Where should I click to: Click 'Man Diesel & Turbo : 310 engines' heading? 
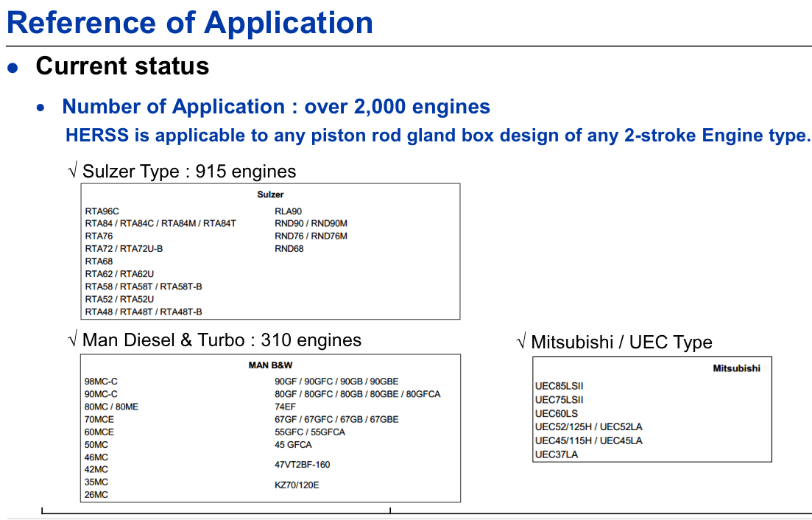click(222, 340)
